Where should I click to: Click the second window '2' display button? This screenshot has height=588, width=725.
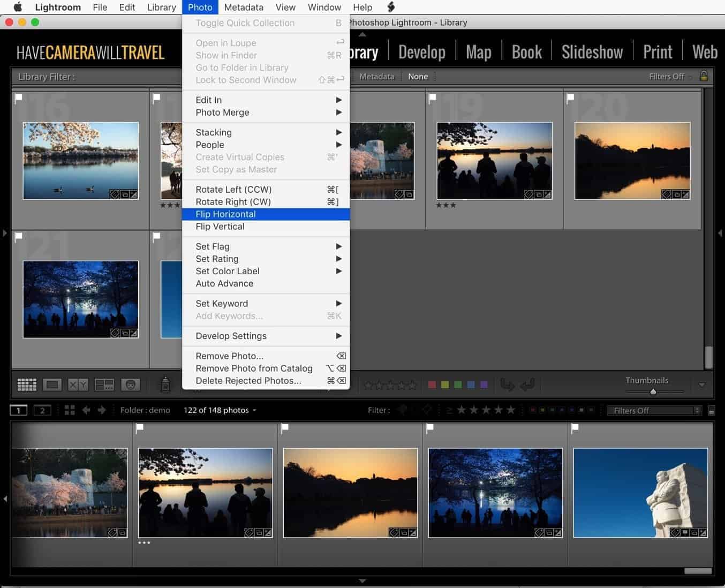pos(42,410)
